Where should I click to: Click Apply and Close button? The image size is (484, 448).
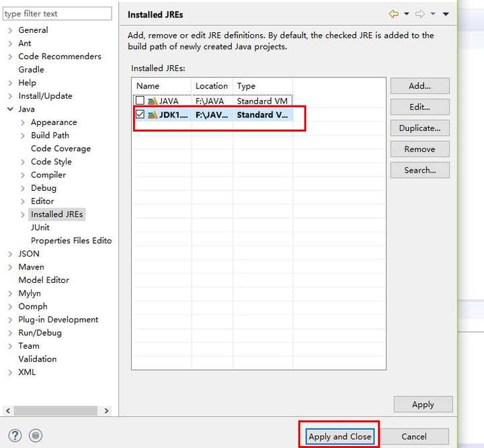pos(340,437)
